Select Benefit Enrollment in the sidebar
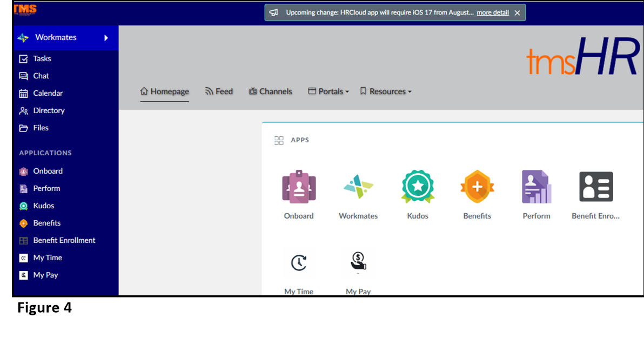 pos(57,240)
